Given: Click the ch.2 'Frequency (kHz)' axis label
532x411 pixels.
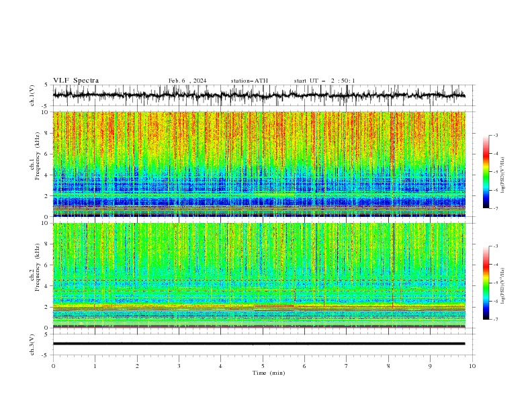Looking at the screenshot, I should coord(38,267).
